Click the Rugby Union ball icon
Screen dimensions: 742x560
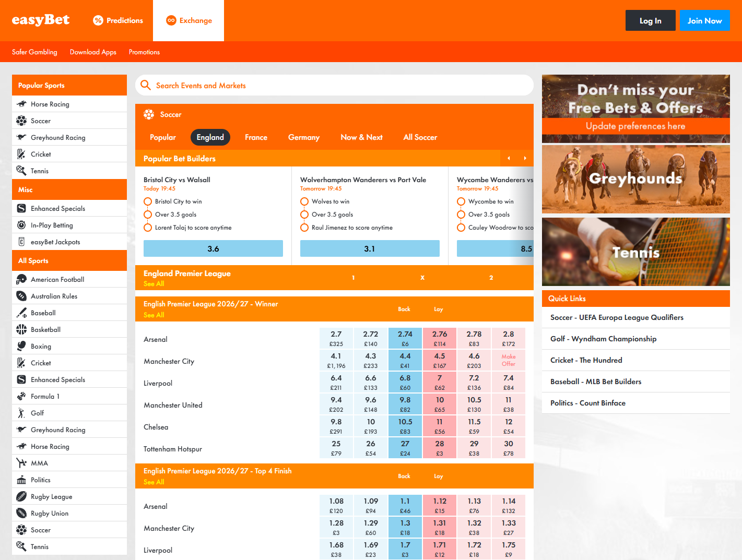tap(21, 513)
